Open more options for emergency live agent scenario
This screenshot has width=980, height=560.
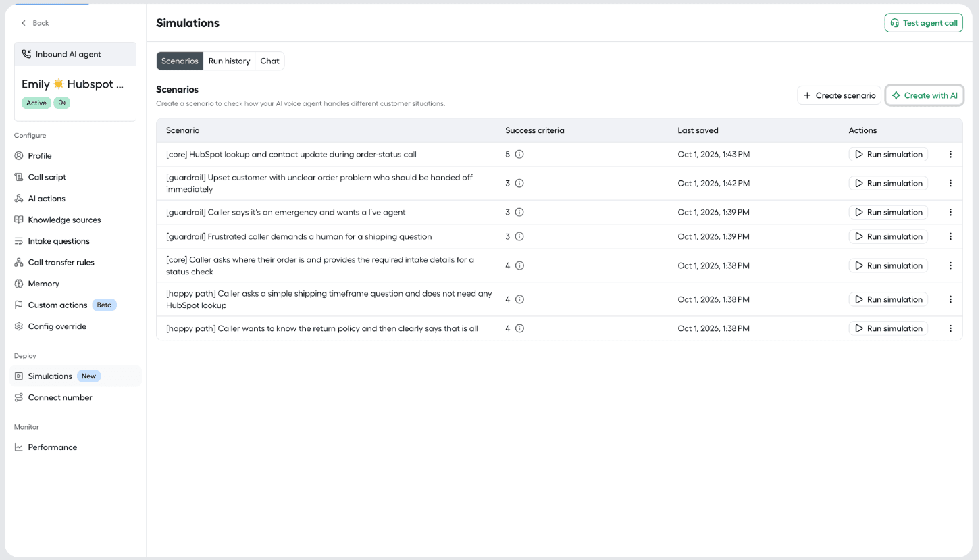click(950, 212)
